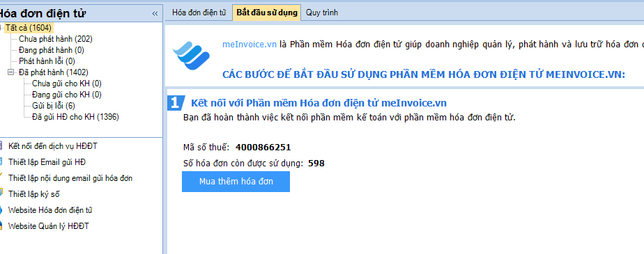644x254 pixels.
Task: Click the Mua thêm hóa đơn button
Action: click(x=236, y=182)
